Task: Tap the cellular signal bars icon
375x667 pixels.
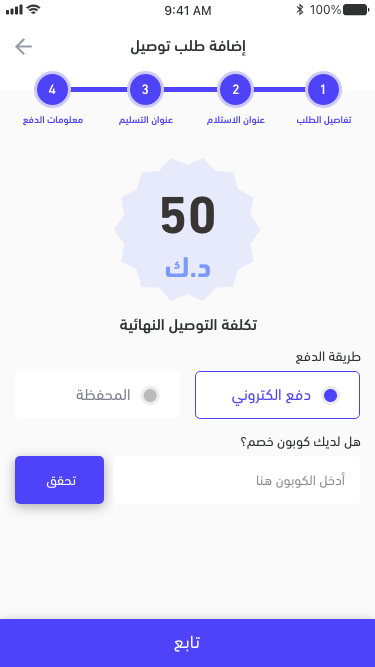Action: (14, 10)
